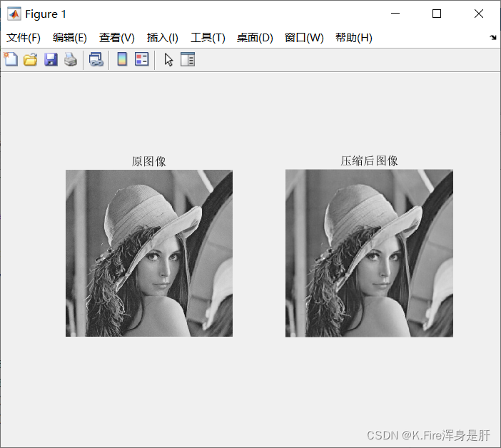
Task: Click the title text 压缩后图像
Action: tap(369, 161)
